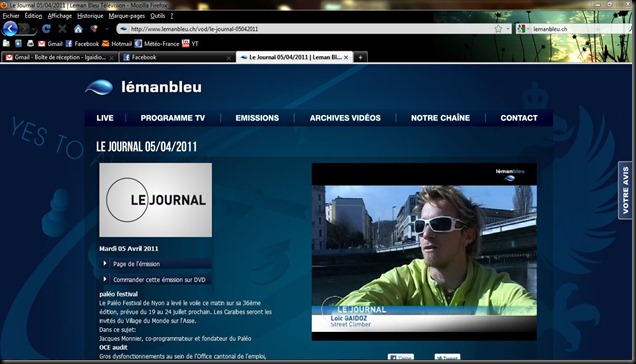Go to the Home page icon

coord(78,29)
